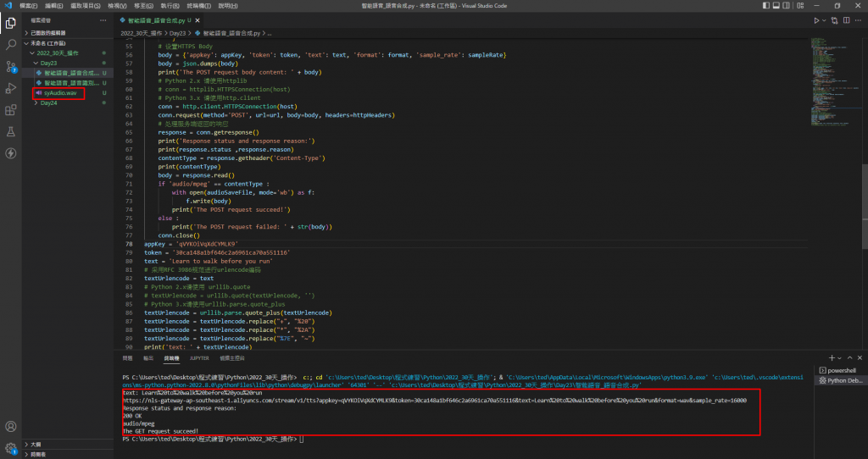Open the Testing flask icon
The image size is (868, 459).
pyautogui.click(x=10, y=131)
